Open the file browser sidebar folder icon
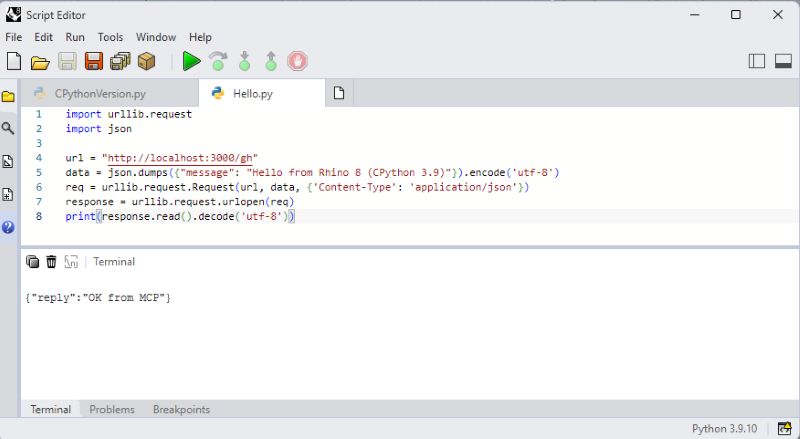800x439 pixels. coord(8,96)
